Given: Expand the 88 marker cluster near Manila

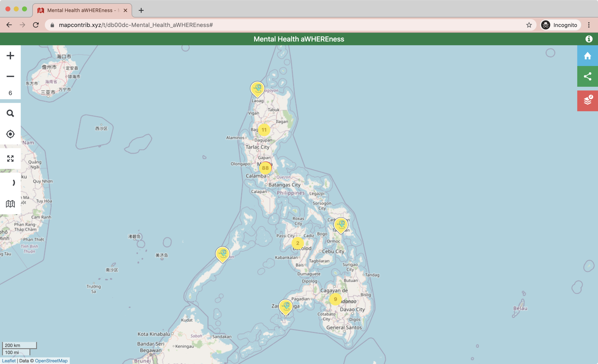Looking at the screenshot, I should coord(265,168).
